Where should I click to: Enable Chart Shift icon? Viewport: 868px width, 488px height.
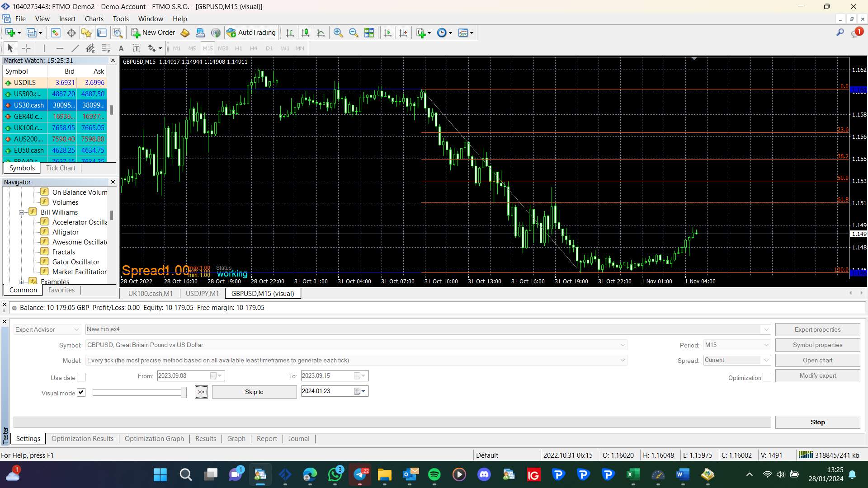click(403, 33)
